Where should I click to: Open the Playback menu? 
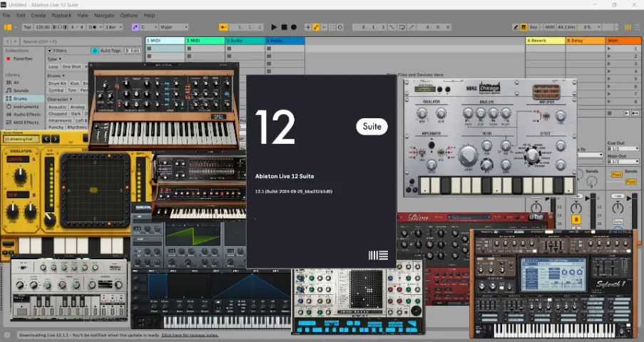(x=61, y=15)
